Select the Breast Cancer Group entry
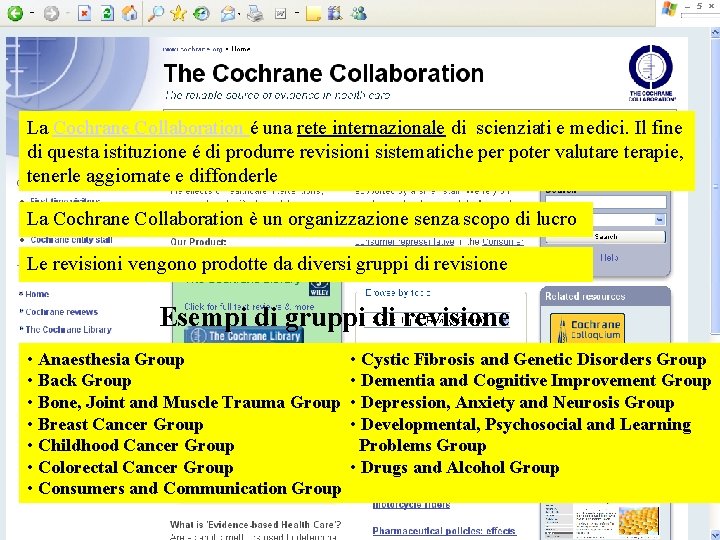Image resolution: width=720 pixels, height=540 pixels. coord(120,424)
